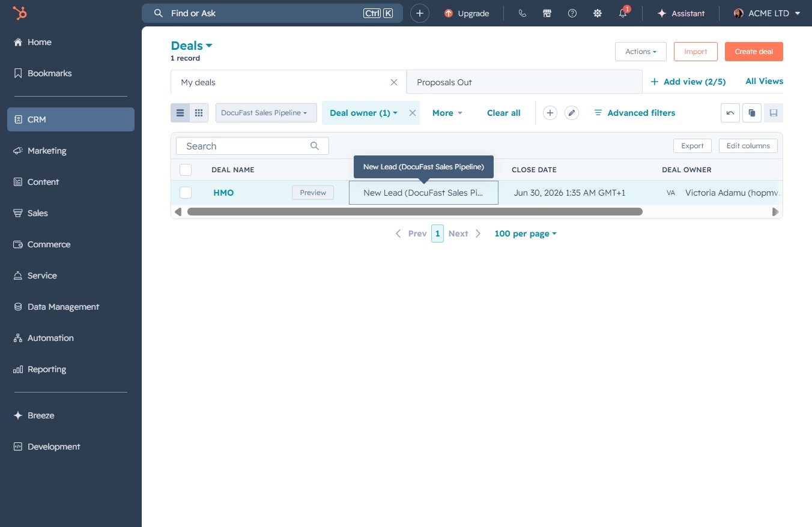
Task: Open Bookmarks in sidebar
Action: coord(71,73)
